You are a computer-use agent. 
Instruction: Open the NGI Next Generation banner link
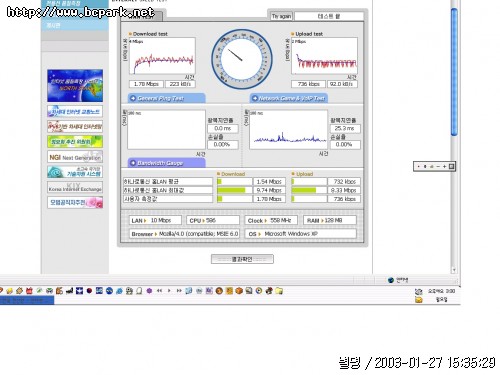75,157
